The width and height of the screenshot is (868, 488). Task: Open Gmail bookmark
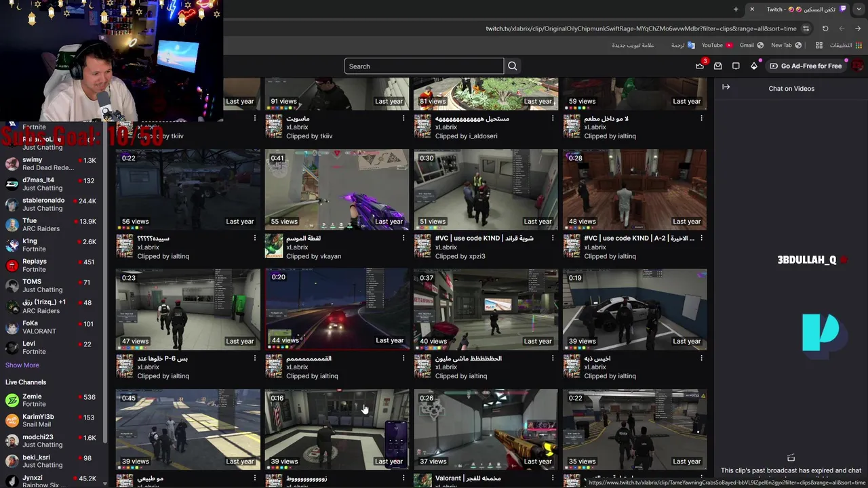[x=751, y=45]
